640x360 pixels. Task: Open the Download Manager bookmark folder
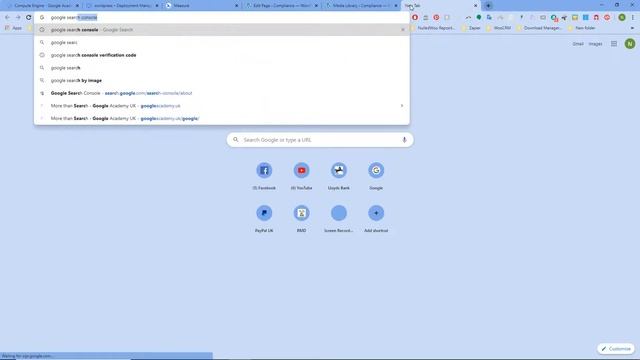[x=539, y=28]
